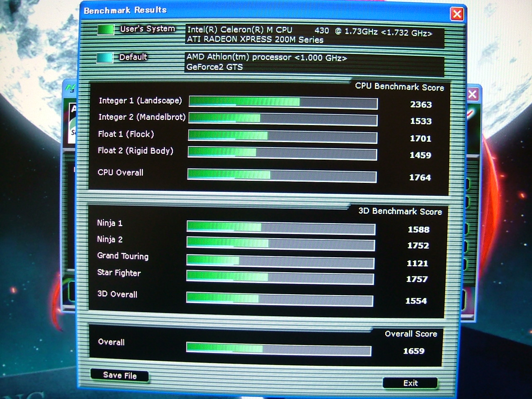
Task: Click the Save File button
Action: tap(120, 375)
